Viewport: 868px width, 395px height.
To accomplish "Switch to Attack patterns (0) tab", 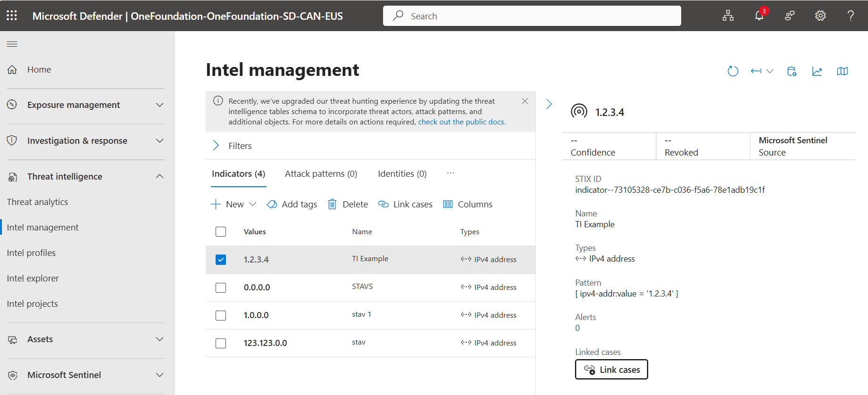I will 321,173.
